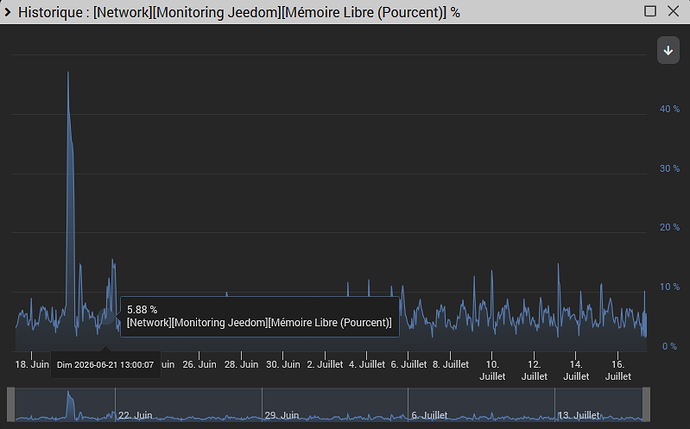Image resolution: width=690 pixels, height=429 pixels.
Task: Click the Historique window title text
Action: click(x=239, y=12)
